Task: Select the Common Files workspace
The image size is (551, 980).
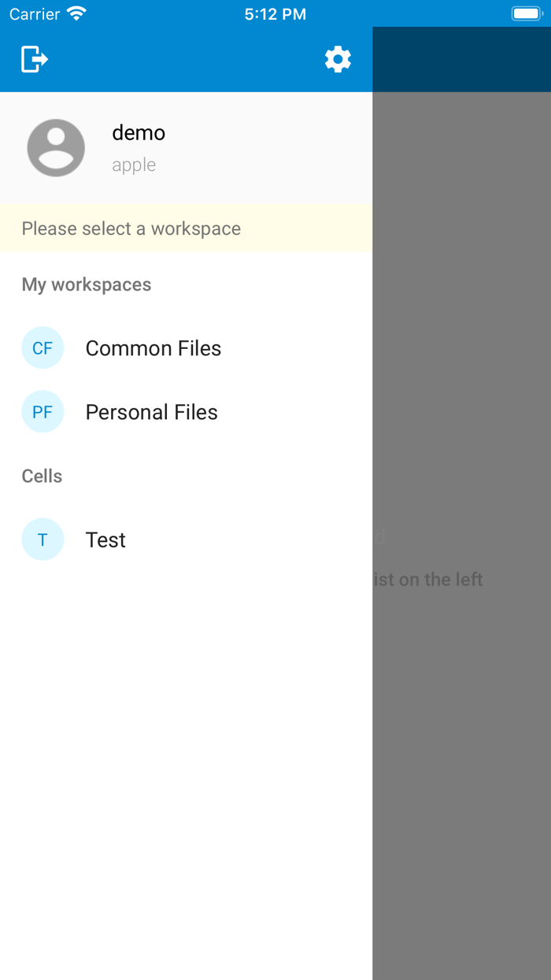Action: click(153, 347)
